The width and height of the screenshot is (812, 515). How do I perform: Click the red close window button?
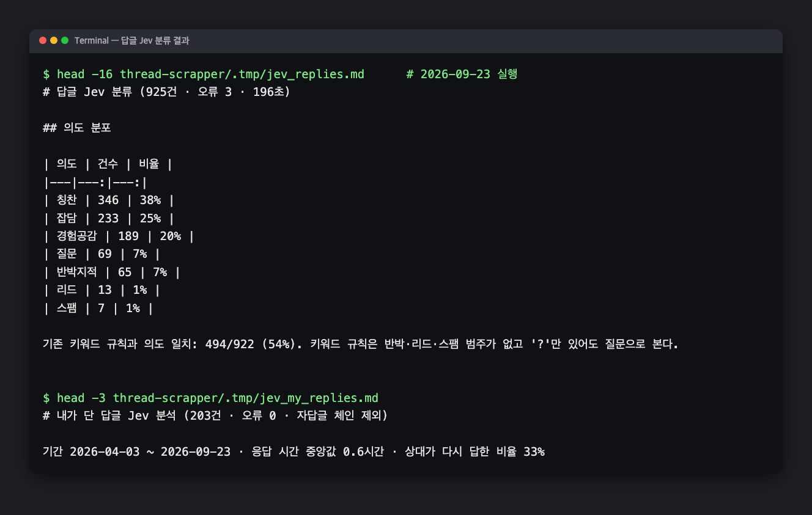pos(43,40)
